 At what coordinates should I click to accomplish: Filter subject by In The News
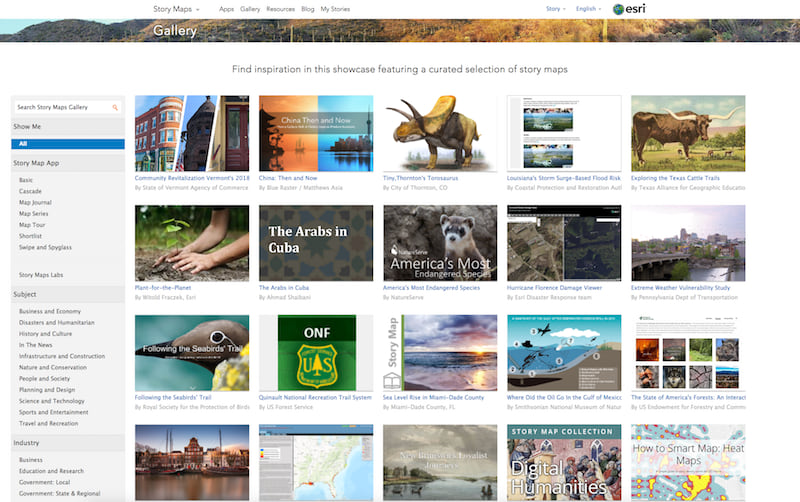click(x=36, y=345)
